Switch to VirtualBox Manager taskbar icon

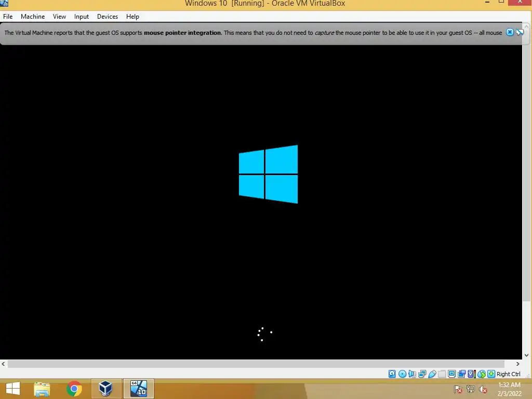pyautogui.click(x=105, y=389)
